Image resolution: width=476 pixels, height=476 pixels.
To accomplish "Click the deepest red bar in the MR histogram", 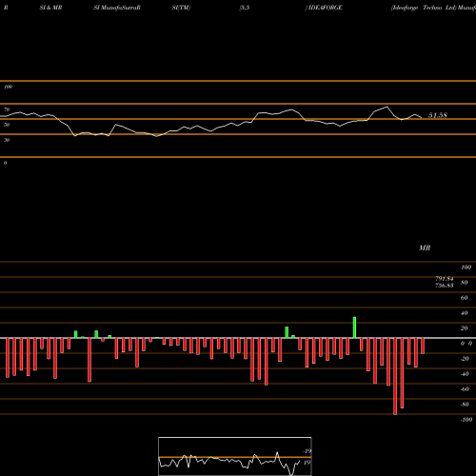I will (x=395, y=376).
